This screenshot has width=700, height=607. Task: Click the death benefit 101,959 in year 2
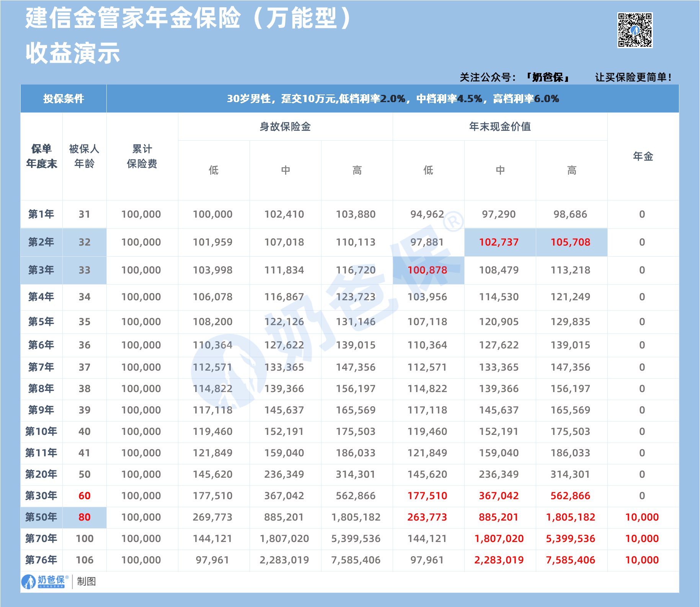pyautogui.click(x=212, y=242)
